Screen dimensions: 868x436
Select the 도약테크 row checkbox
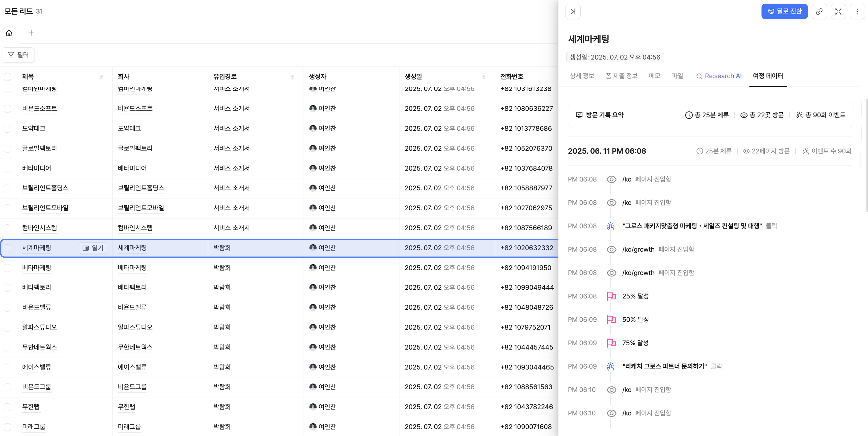click(7, 128)
